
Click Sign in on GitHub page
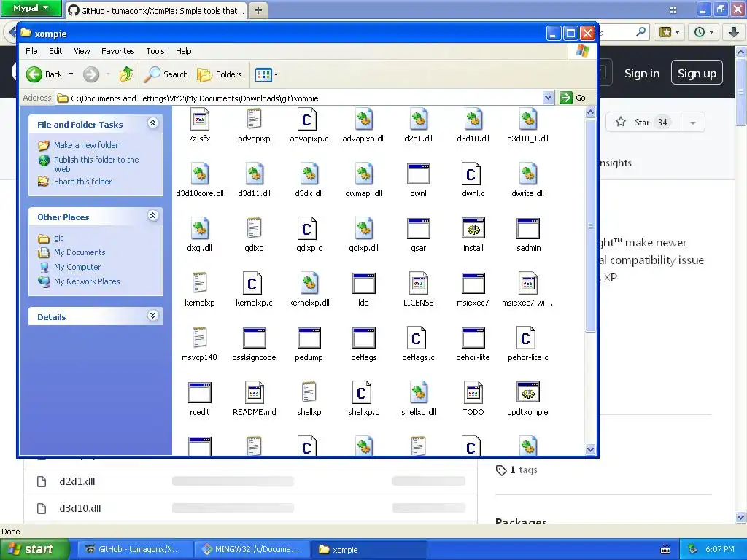tap(642, 74)
